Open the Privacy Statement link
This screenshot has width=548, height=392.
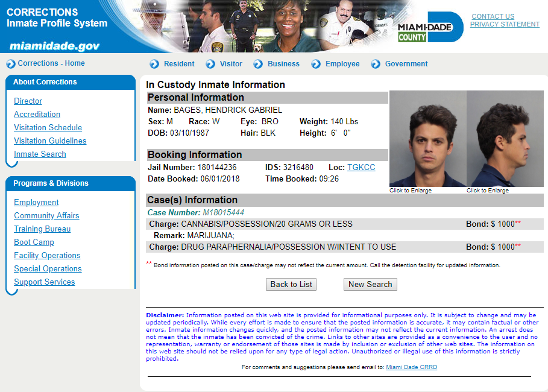[x=505, y=25]
